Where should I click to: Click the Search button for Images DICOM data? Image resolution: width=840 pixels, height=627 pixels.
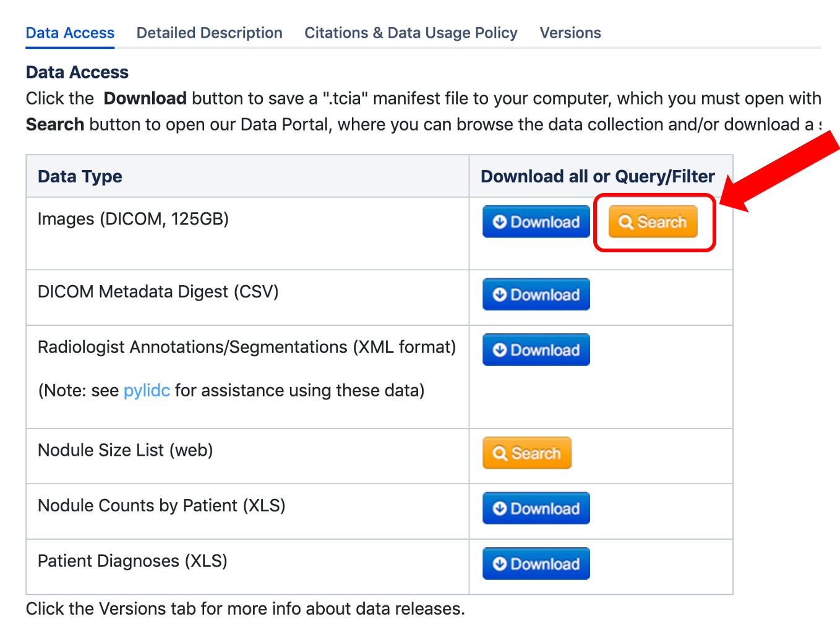point(652,221)
